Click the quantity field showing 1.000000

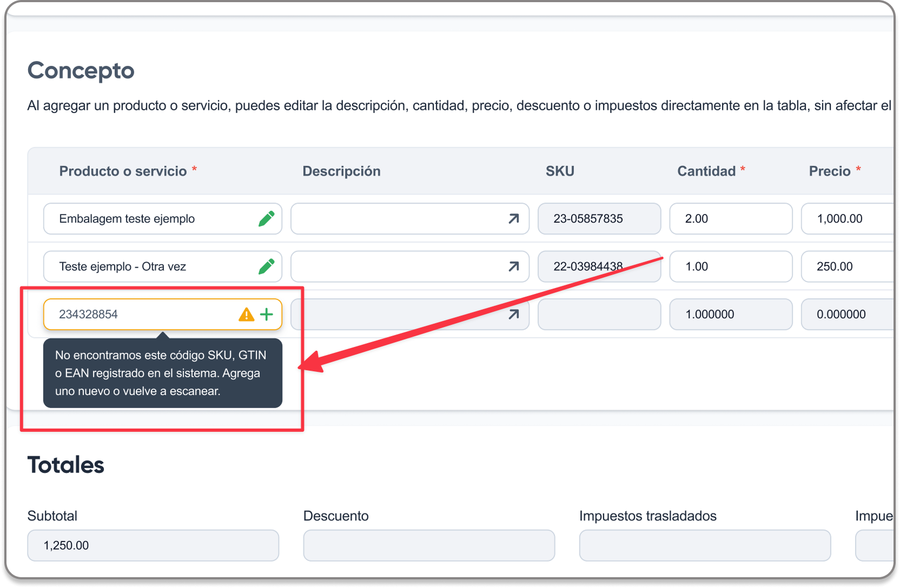(731, 314)
